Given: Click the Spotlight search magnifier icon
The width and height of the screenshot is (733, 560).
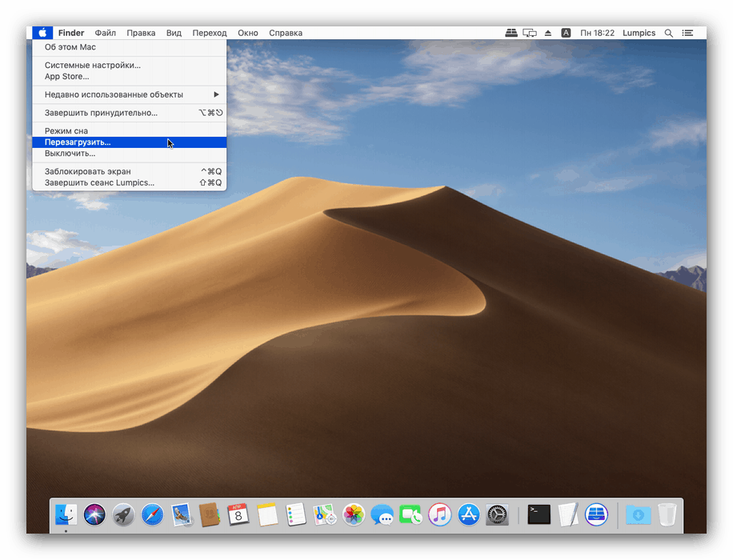Looking at the screenshot, I should coord(669,33).
